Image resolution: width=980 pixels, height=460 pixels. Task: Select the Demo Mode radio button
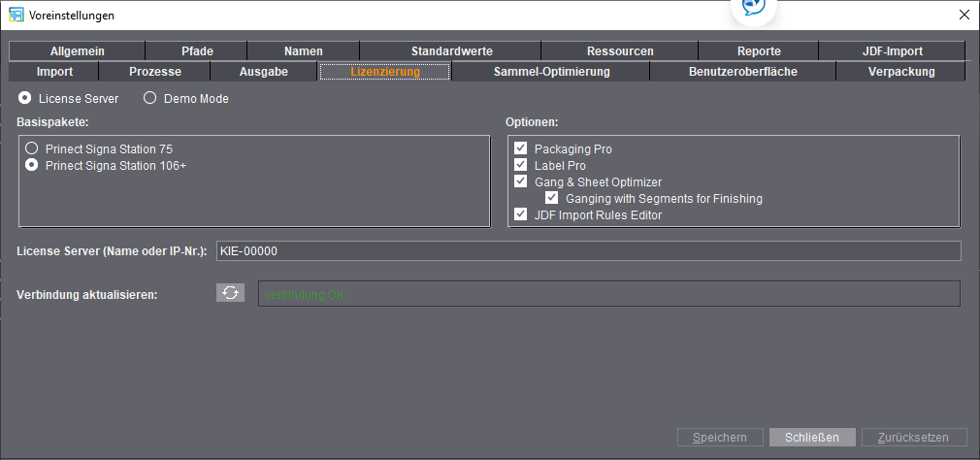point(150,98)
